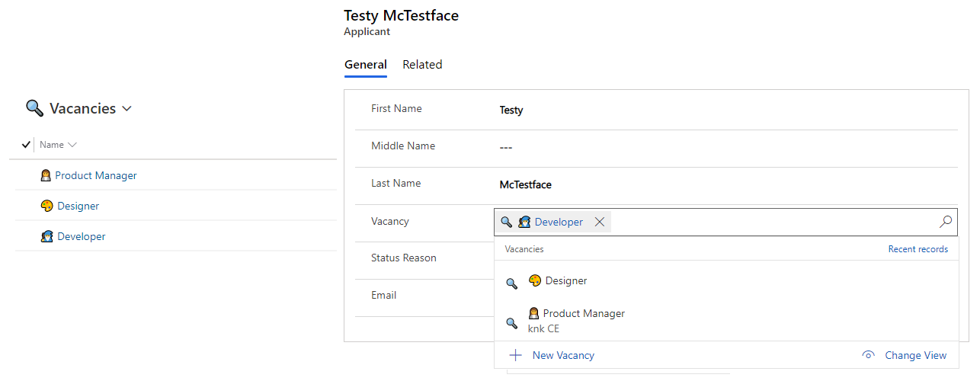Click the Designer palette icon in list

coord(46,206)
